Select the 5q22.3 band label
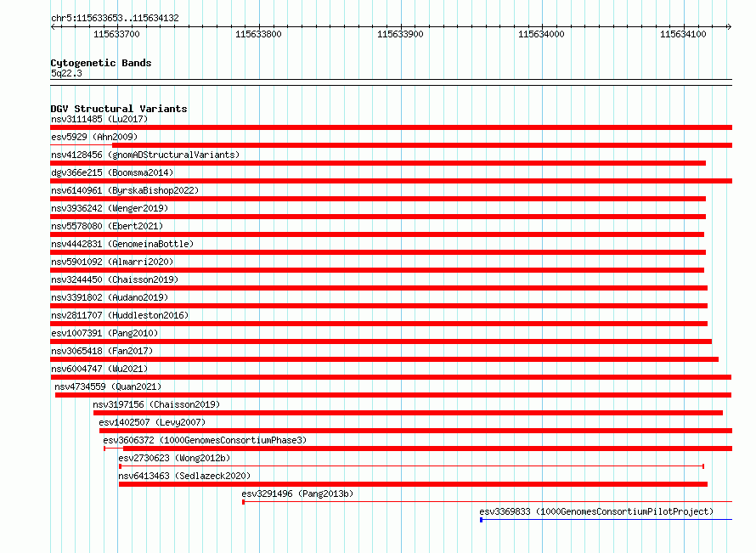Screen dimensions: 756x553 click(x=66, y=73)
